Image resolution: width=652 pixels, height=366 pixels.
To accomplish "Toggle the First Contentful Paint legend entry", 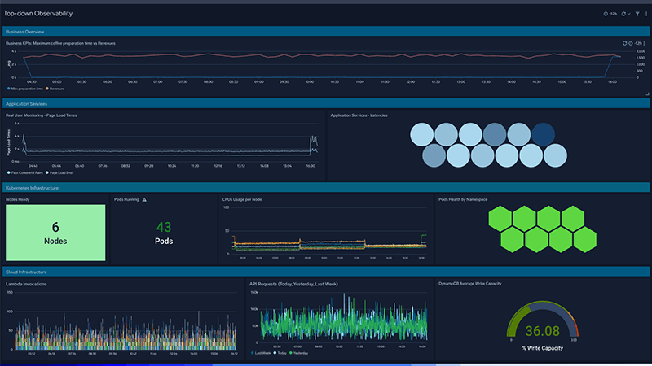I will pyautogui.click(x=25, y=173).
